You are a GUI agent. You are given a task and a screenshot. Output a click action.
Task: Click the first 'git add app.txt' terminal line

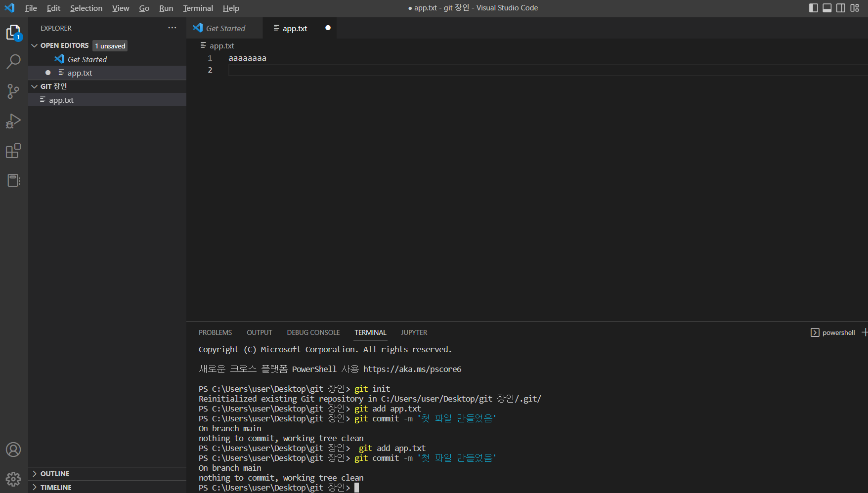coord(310,409)
